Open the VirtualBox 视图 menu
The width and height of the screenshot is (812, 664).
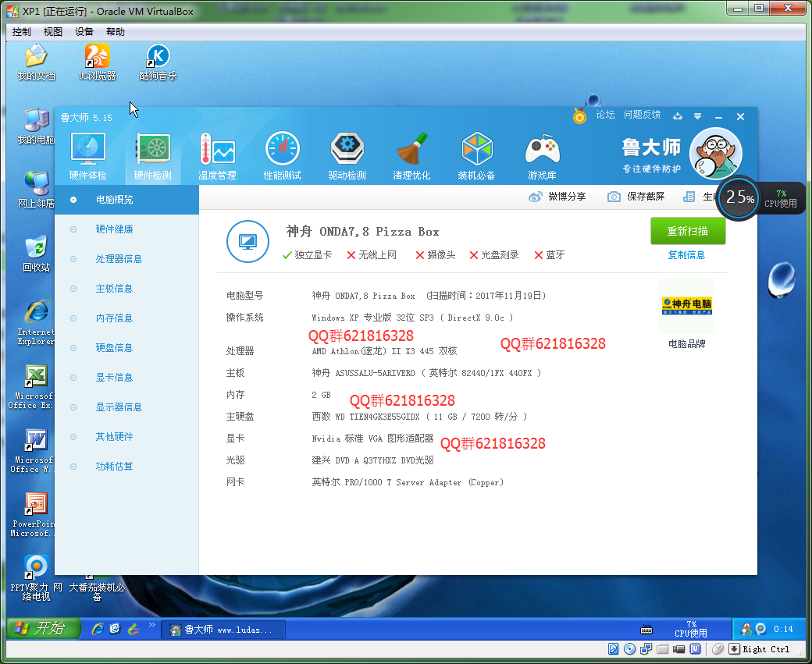tap(53, 31)
